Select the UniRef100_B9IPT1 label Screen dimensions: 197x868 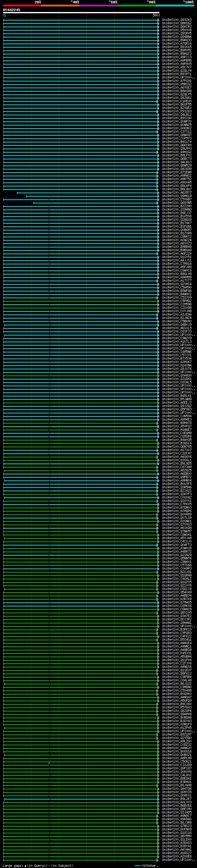click(x=177, y=74)
